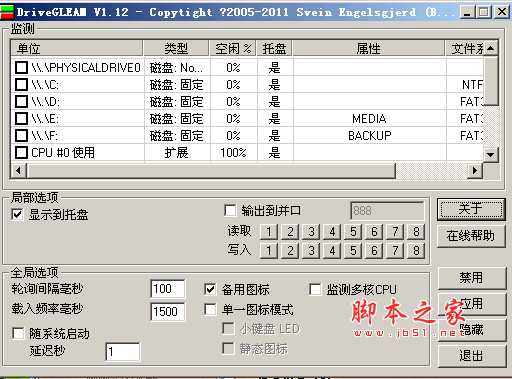Enable 输出到并口 checkbox

click(x=230, y=210)
